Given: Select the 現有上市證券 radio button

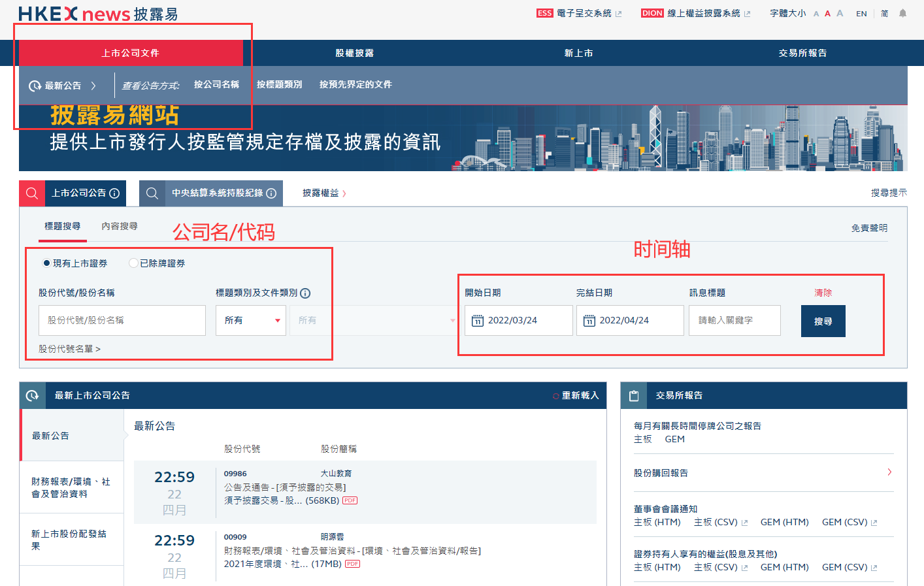Looking at the screenshot, I should 46,263.
